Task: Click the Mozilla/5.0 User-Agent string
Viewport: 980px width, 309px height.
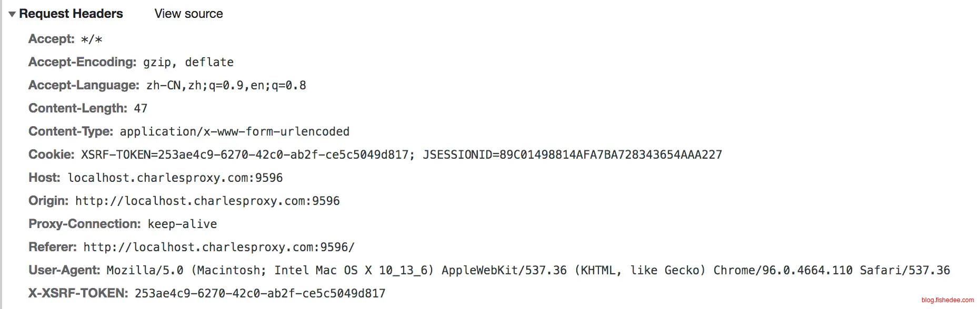Action: point(528,270)
